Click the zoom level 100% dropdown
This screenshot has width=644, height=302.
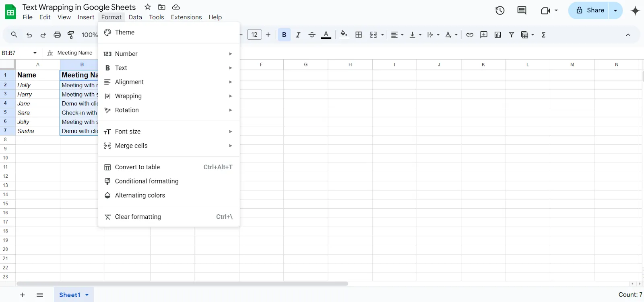coord(89,35)
